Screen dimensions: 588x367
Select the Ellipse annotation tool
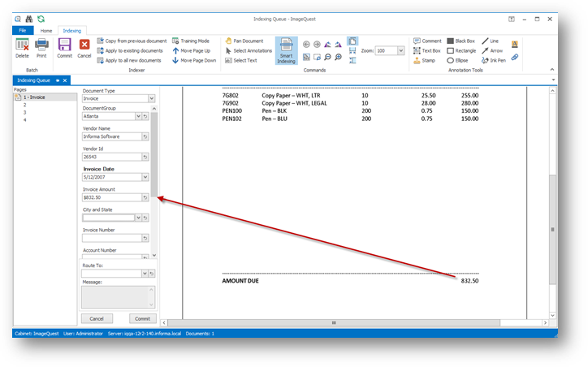click(457, 60)
